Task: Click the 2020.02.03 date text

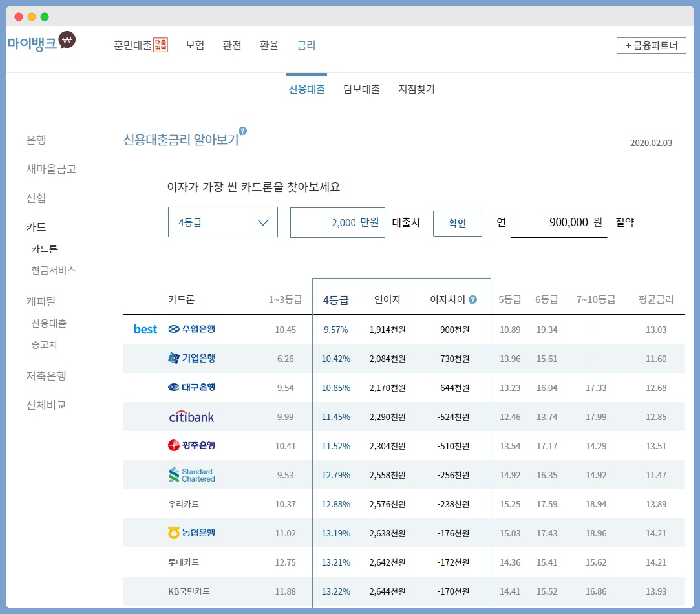Action: pos(651,143)
